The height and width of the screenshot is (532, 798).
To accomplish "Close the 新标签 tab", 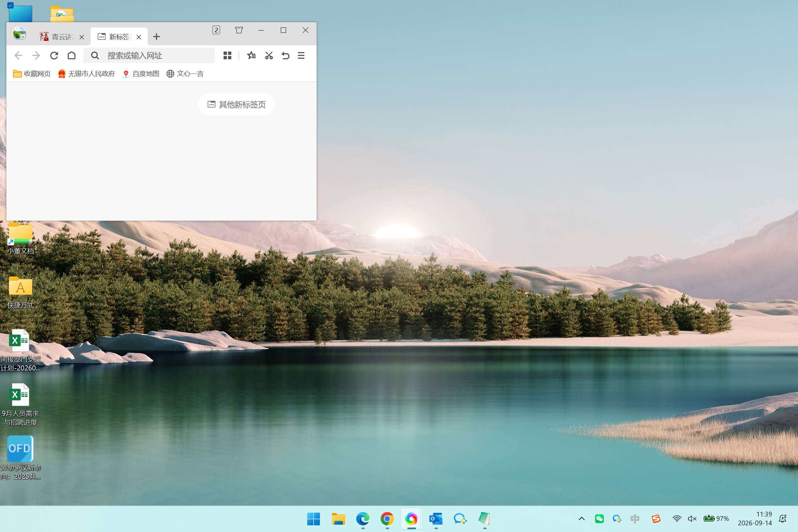I will (139, 37).
